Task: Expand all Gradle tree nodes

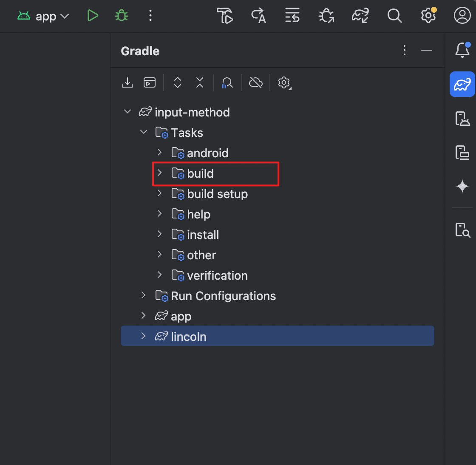Action: pos(178,82)
